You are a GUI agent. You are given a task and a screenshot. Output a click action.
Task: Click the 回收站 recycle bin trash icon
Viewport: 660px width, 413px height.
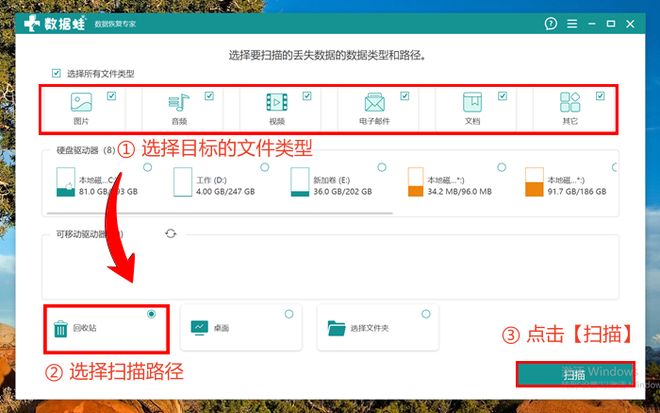coord(61,329)
